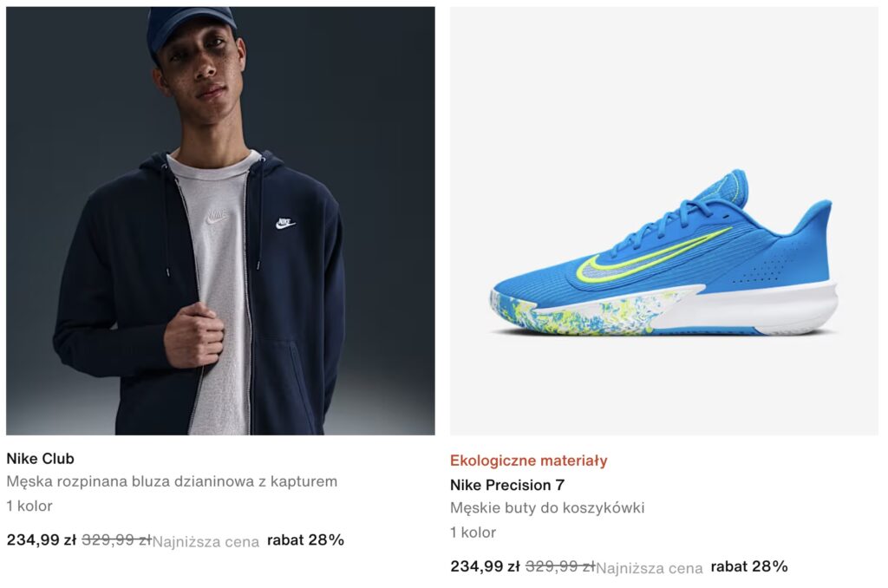Click the shoe's crossed-out 329,99 zł price
The width and height of the screenshot is (888, 588).
pos(560,566)
